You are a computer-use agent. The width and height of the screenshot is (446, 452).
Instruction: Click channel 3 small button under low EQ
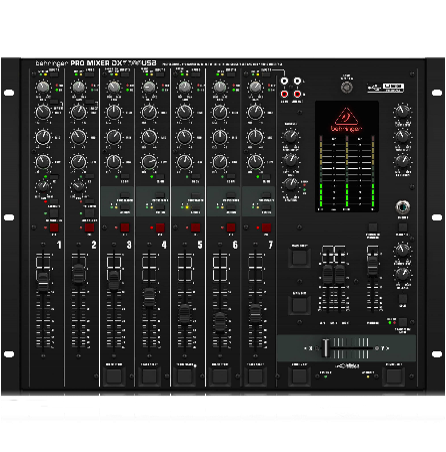pos(125,177)
